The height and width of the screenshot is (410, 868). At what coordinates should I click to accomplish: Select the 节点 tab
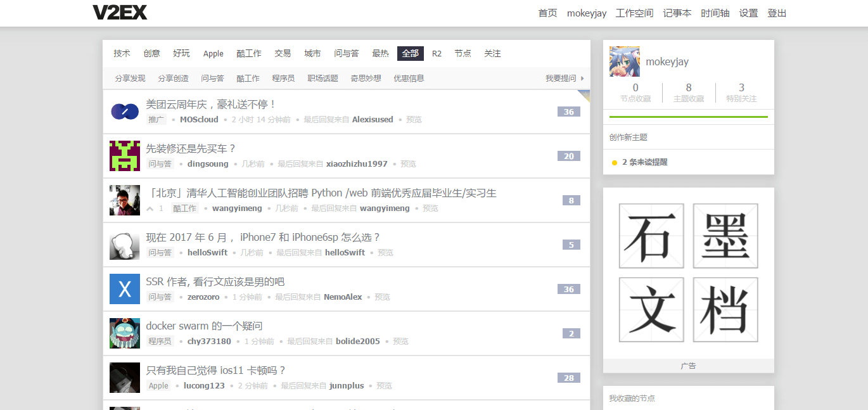pos(463,53)
